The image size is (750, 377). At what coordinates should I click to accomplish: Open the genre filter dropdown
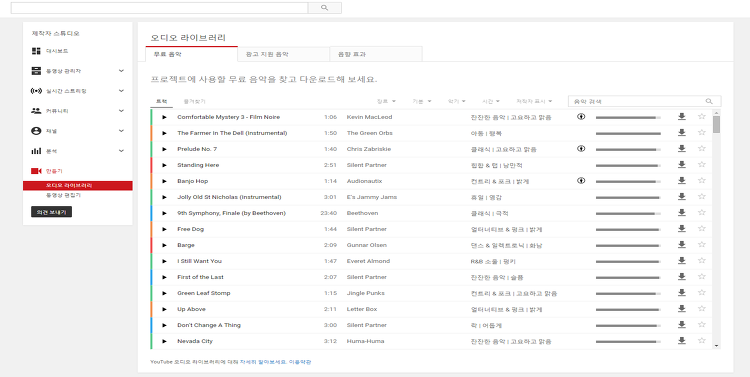coord(386,101)
